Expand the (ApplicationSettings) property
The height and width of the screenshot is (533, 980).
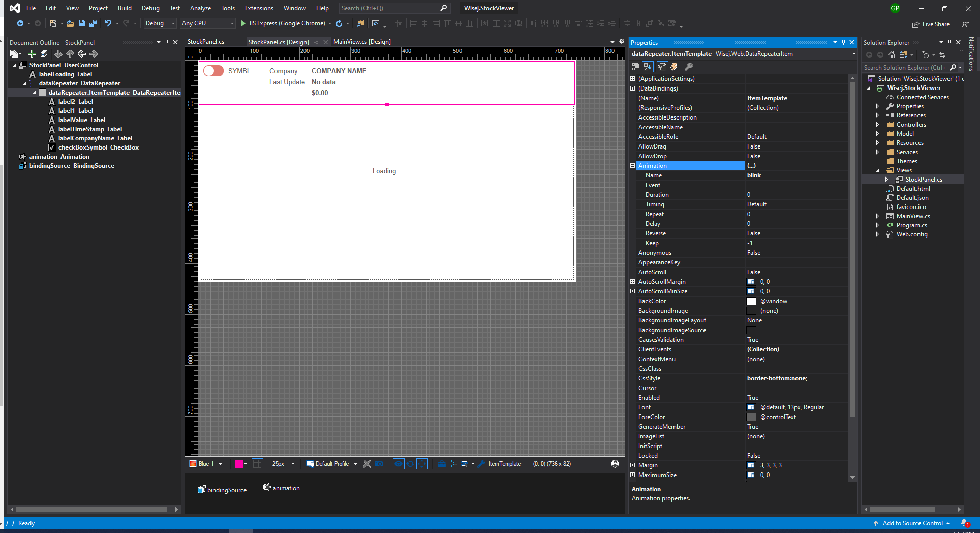(633, 79)
